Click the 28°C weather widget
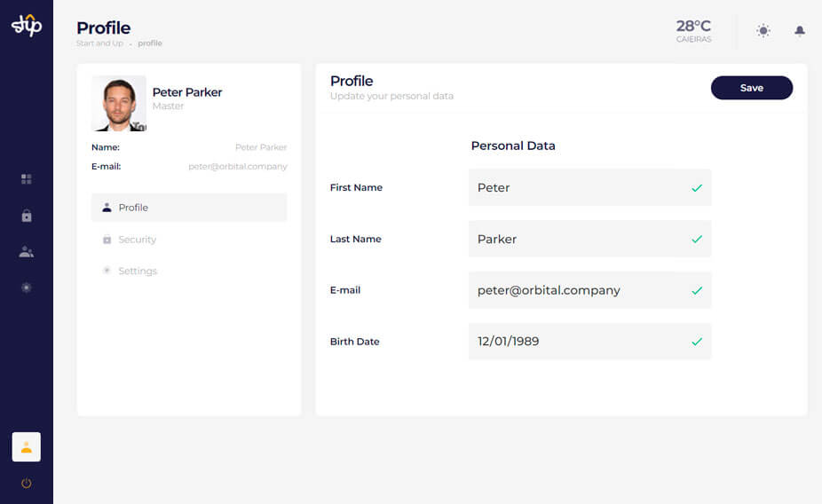822x504 pixels. pos(693,30)
